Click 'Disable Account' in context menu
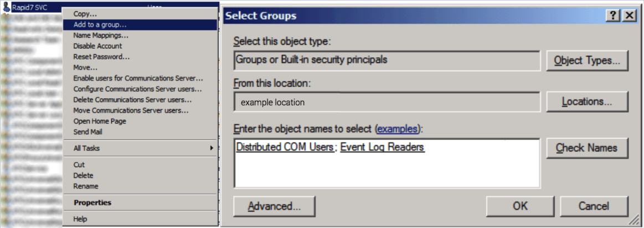This screenshot has width=644, height=228. (97, 46)
